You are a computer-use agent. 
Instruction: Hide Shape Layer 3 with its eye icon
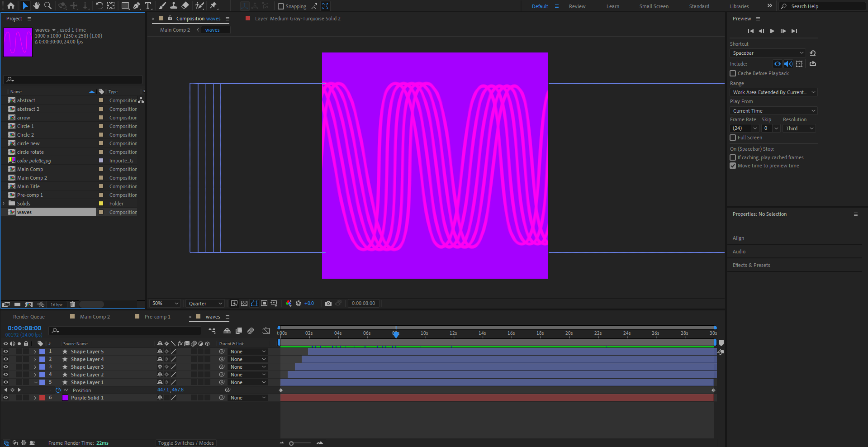pos(6,367)
